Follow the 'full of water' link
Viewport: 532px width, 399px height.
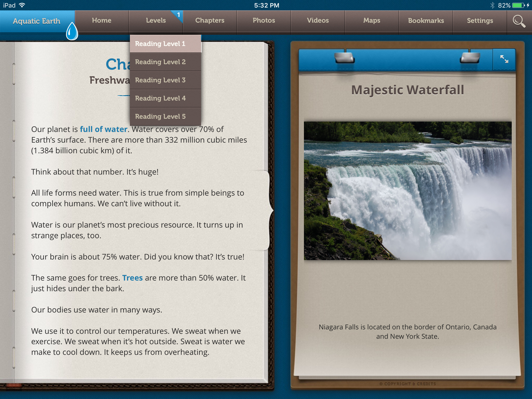click(x=103, y=129)
